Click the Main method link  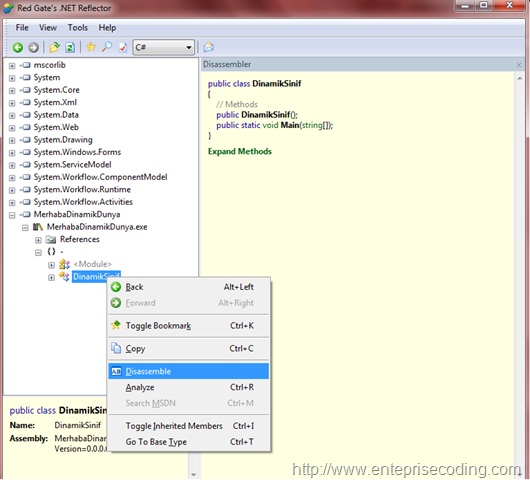290,125
